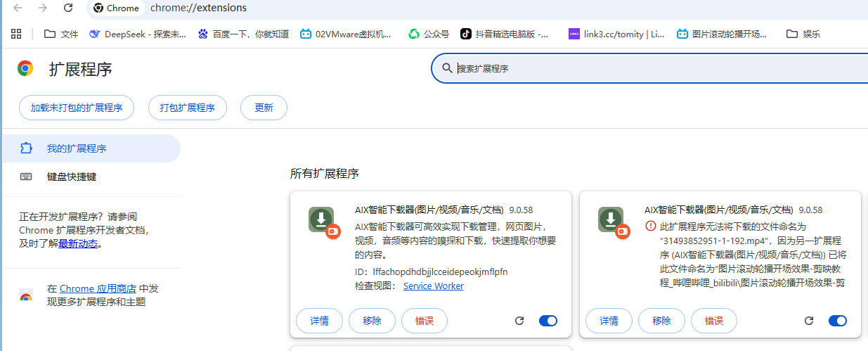Open the 图片滚动轮播开场 bookmark
Image resolution: width=868 pixels, height=351 pixels.
click(722, 34)
